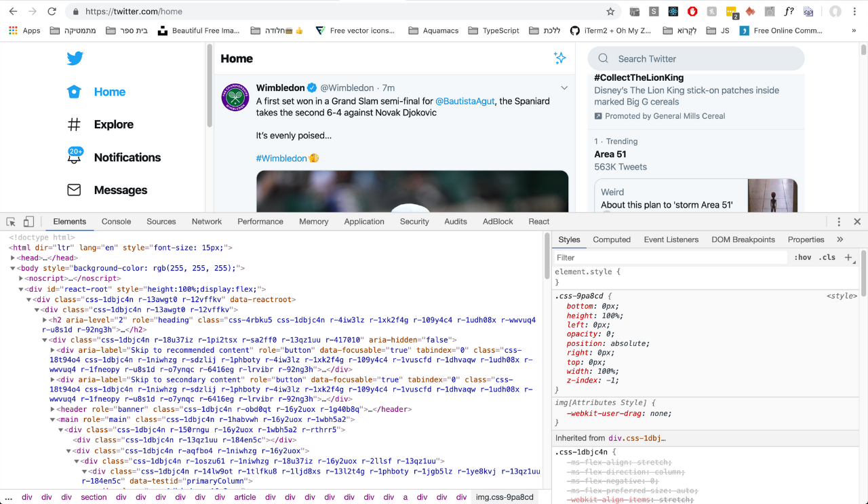Click the S extension icon
This screenshot has width=868, height=504.
654,12
